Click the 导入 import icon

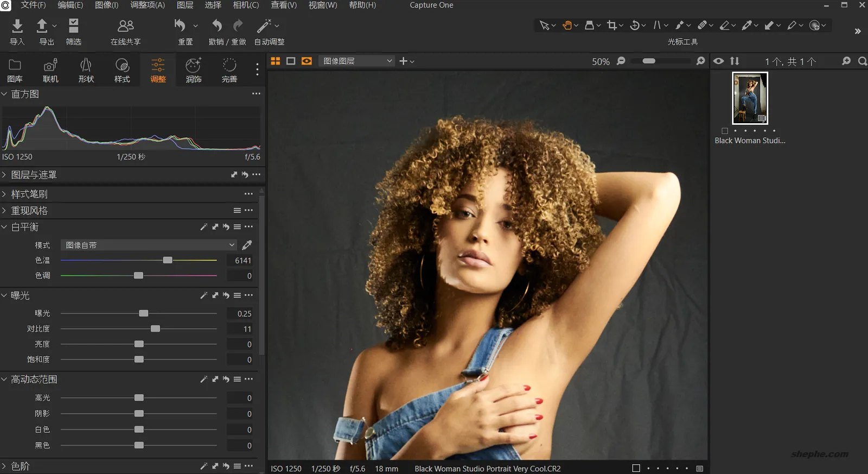click(x=17, y=26)
